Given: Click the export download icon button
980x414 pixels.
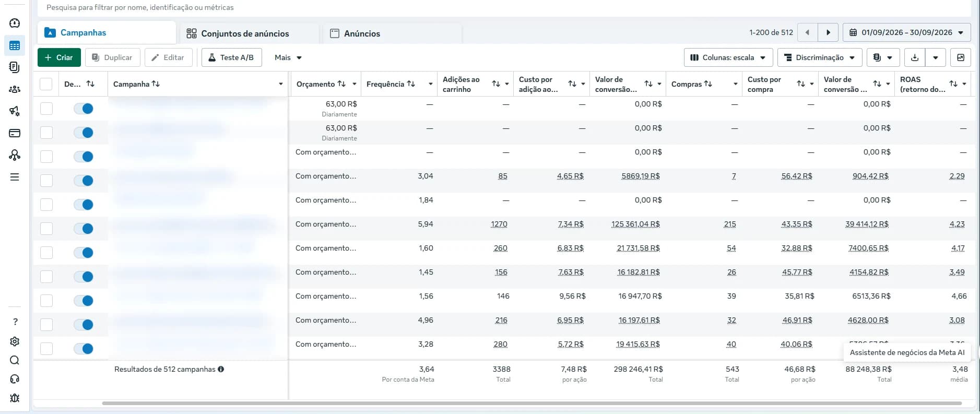Looking at the screenshot, I should pyautogui.click(x=915, y=57).
